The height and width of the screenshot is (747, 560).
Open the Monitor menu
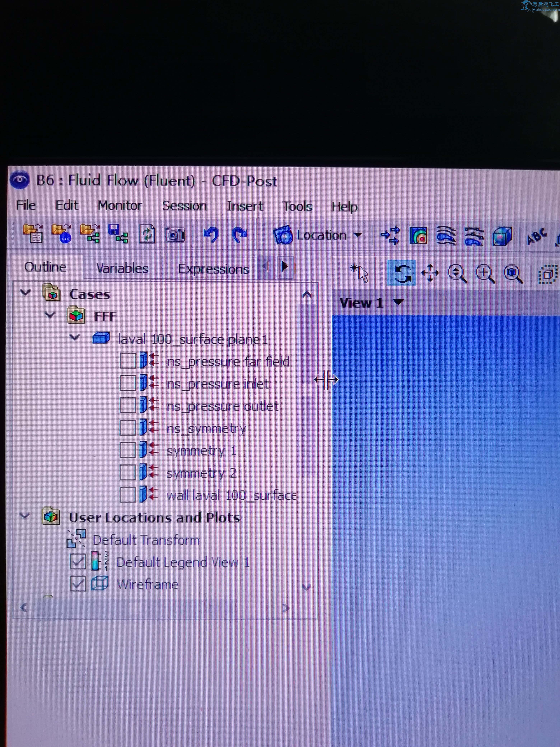120,206
